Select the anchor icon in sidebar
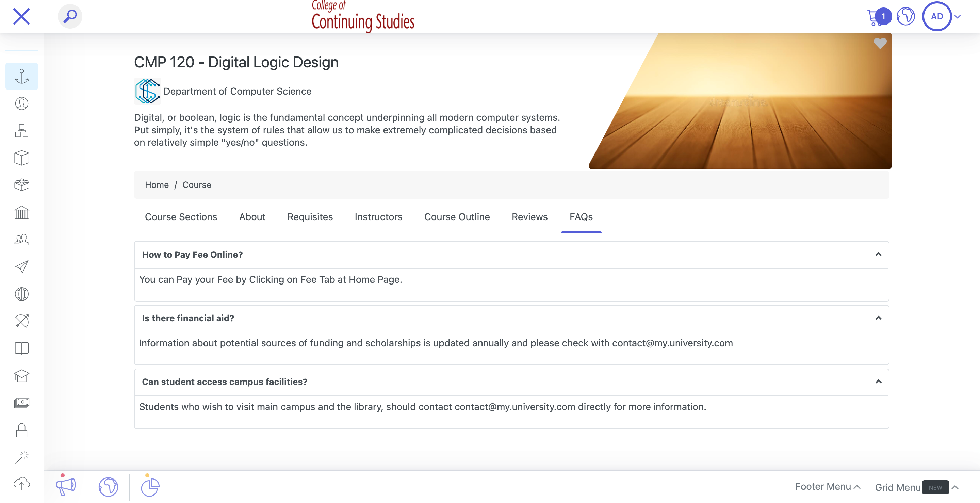This screenshot has width=980, height=503. [x=22, y=76]
